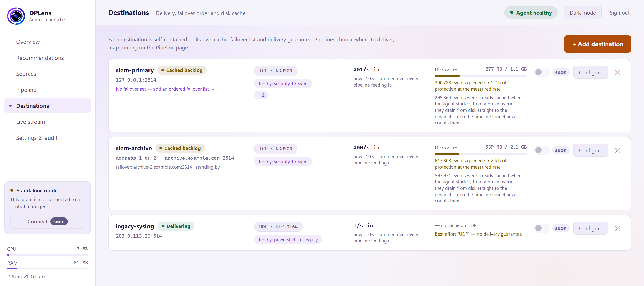Remove the legacy-syslog destination with X
The image size is (644, 286).
pyautogui.click(x=617, y=228)
